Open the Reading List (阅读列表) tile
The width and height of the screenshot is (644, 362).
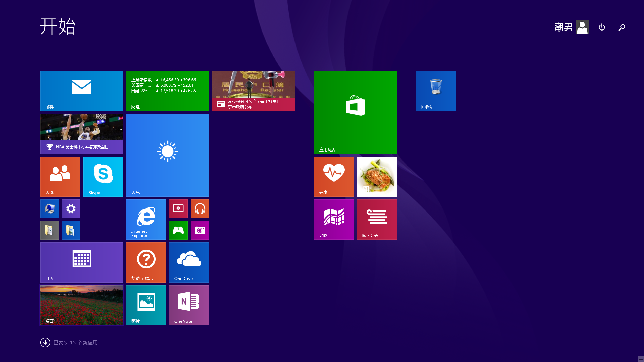pos(377,220)
